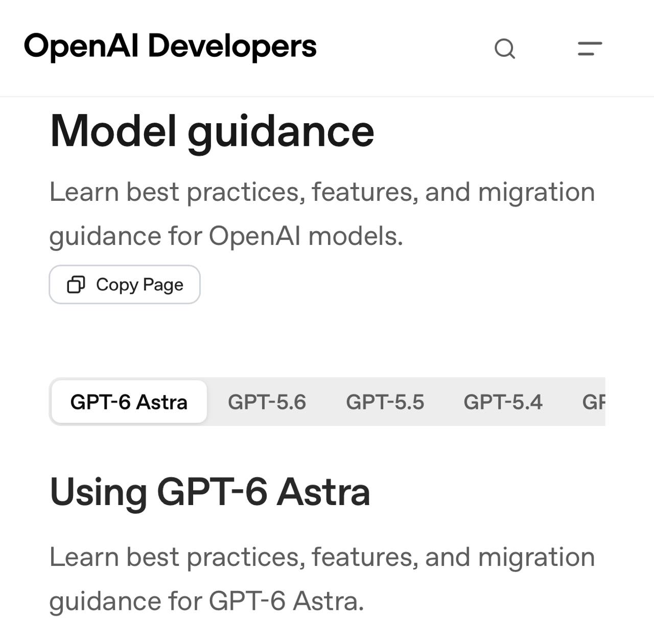Click text 'guidance for GPT-6 Astra.'
This screenshot has width=654, height=644.
click(x=206, y=601)
